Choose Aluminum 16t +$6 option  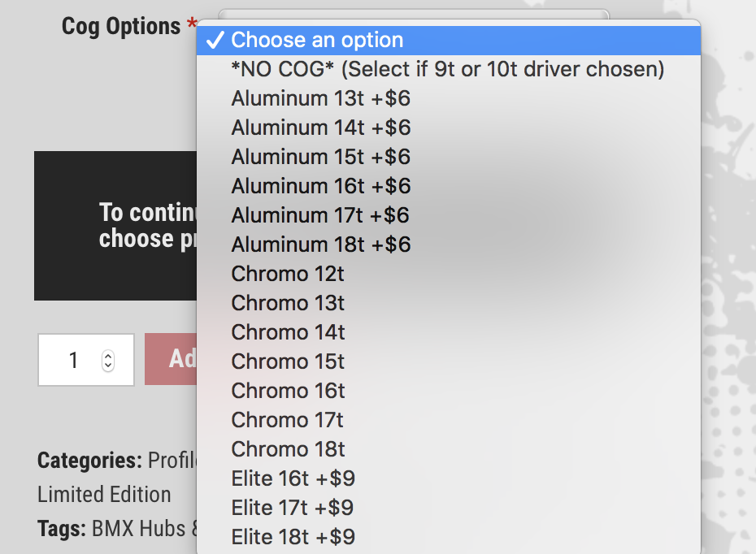(x=320, y=186)
